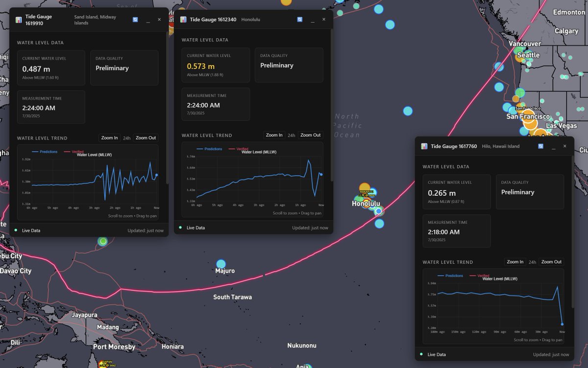Zoom out on the Honolulu water level trend
The width and height of the screenshot is (588, 368).
[310, 135]
